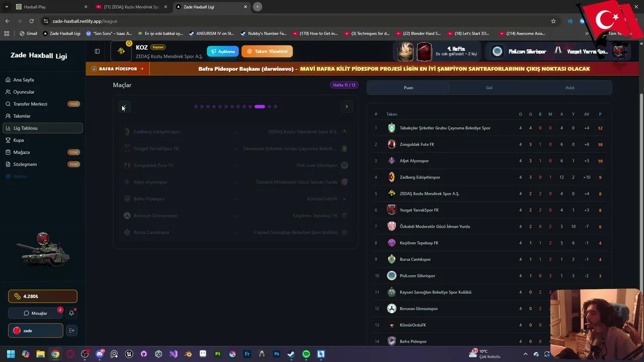Image resolution: width=644 pixels, height=362 pixels.
Task: Select the highlighted active week indicator pill
Action: tap(260, 107)
